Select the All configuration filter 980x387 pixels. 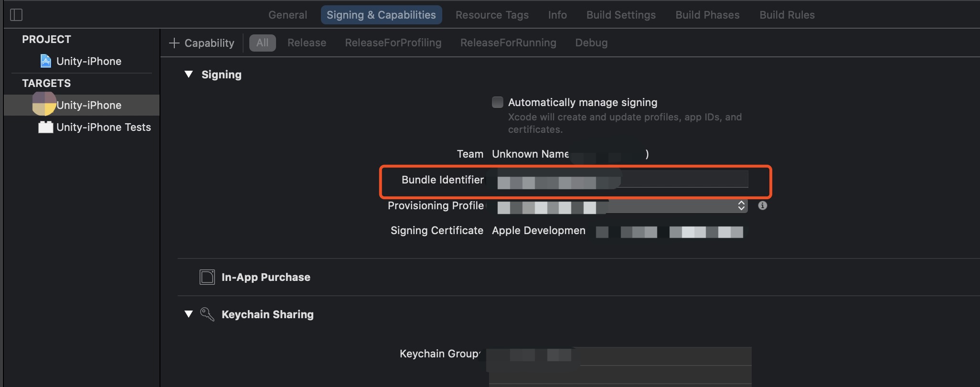tap(262, 43)
